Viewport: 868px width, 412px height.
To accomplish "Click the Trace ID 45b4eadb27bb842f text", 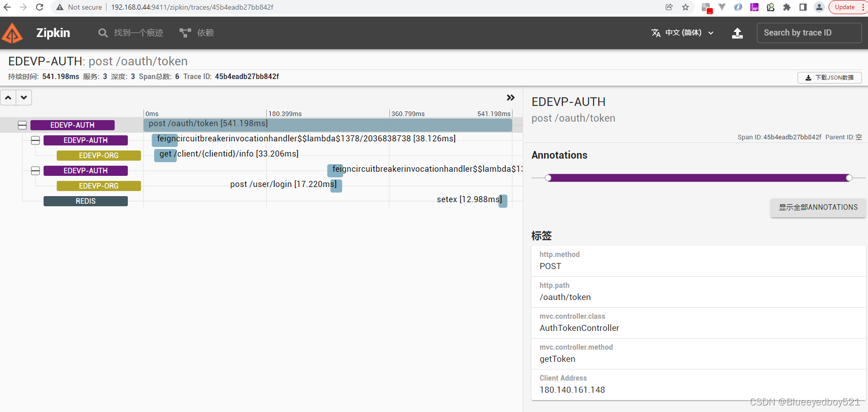I will click(x=247, y=77).
